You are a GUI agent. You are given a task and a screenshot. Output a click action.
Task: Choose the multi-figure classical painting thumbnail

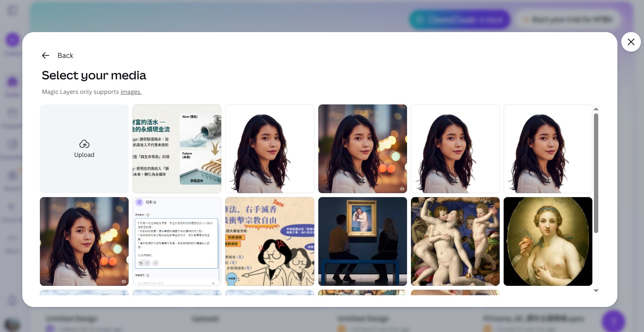455,241
